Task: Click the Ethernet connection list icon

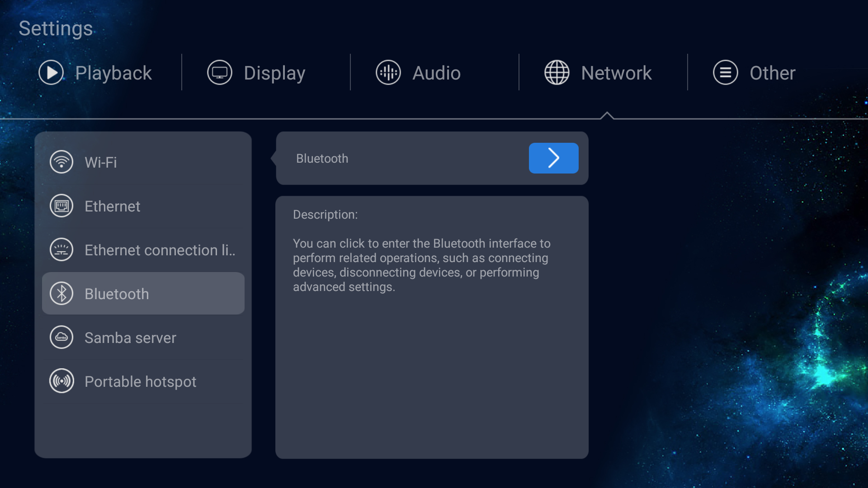Action: 61,249
